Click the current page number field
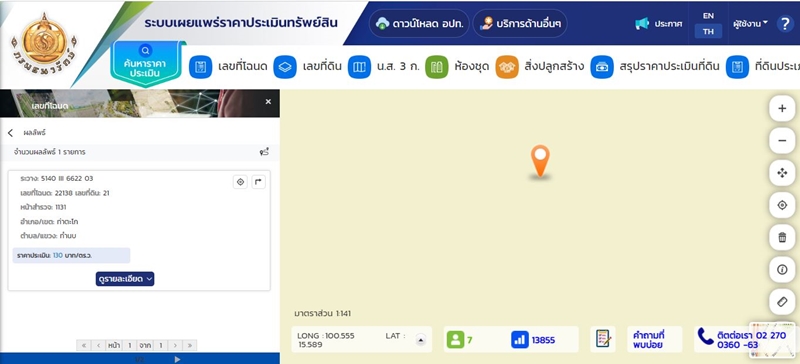This screenshot has width=800, height=364. [x=130, y=346]
